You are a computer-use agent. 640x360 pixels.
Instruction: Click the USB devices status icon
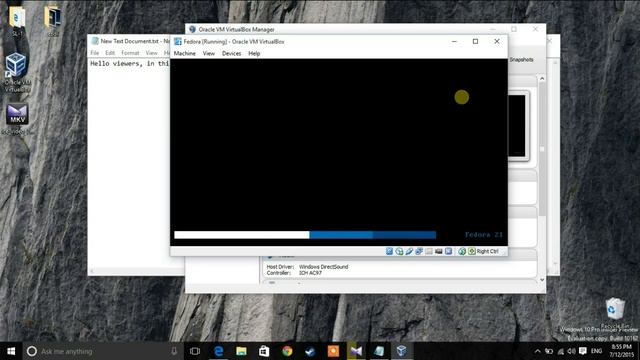point(409,251)
